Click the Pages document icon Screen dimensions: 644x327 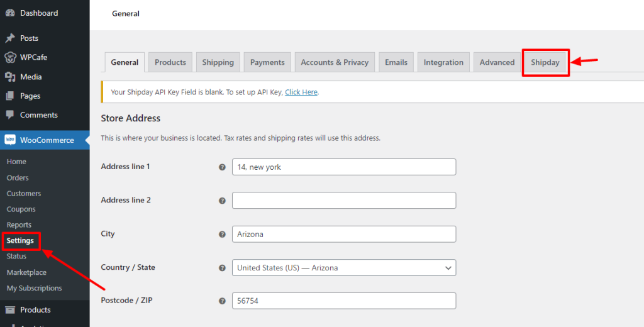[x=10, y=96]
